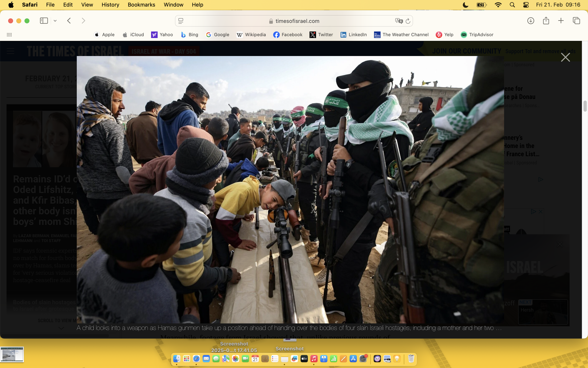
Task: Open the Yelp bookmark
Action: pyautogui.click(x=444, y=35)
